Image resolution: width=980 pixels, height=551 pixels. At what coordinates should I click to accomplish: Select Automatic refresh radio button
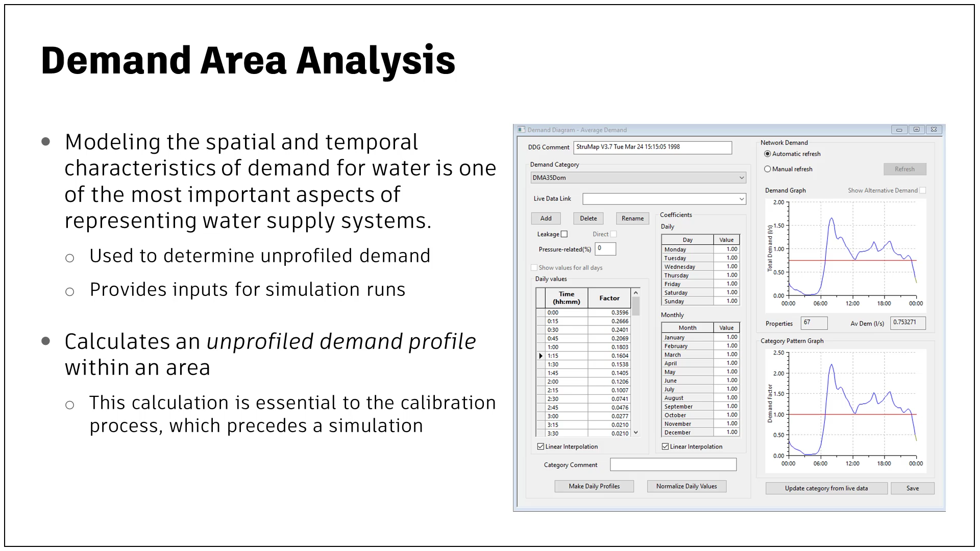pyautogui.click(x=767, y=154)
